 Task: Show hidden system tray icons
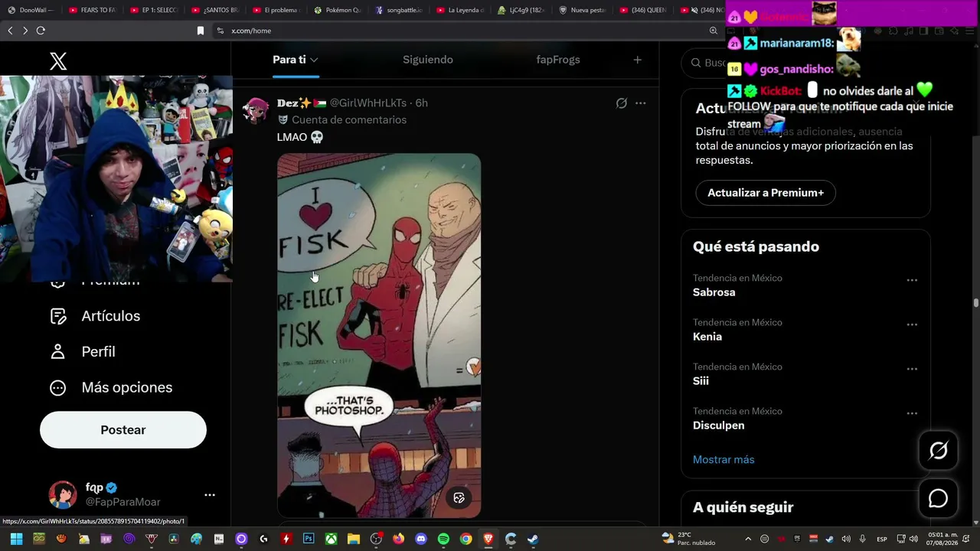point(748,539)
